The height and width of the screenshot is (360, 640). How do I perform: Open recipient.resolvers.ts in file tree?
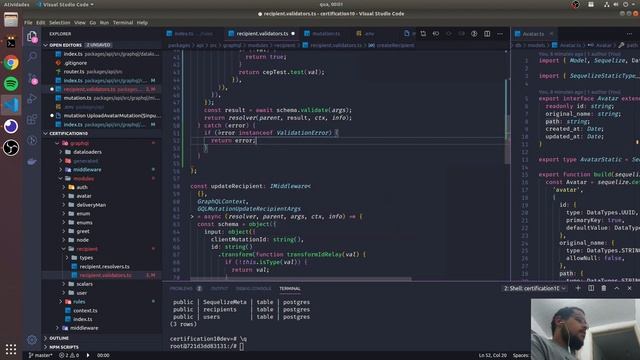tap(104, 267)
